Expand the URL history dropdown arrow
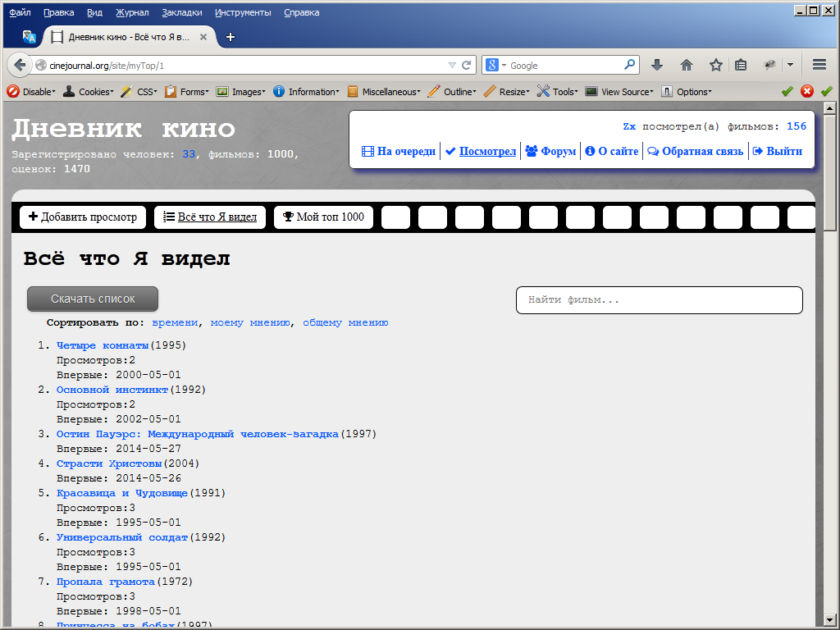 coord(452,66)
